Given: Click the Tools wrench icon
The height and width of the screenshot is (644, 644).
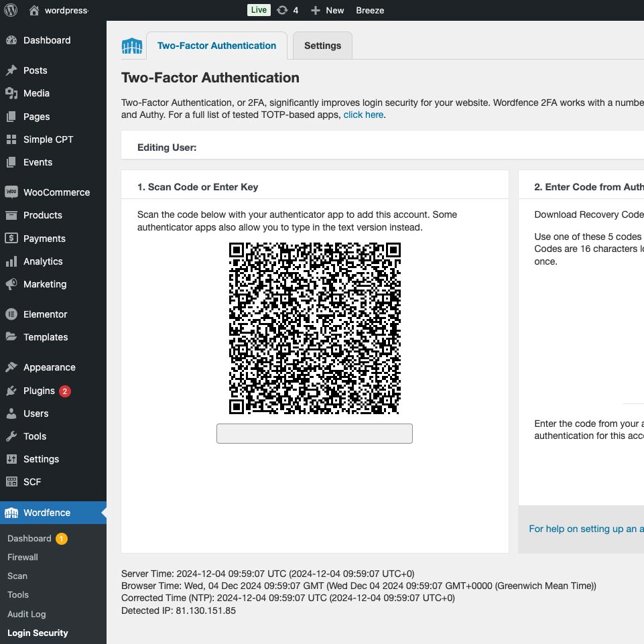Looking at the screenshot, I should (x=11, y=436).
